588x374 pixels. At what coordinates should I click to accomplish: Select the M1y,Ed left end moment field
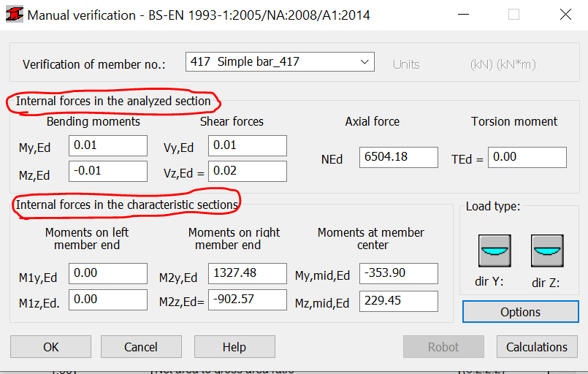click(107, 274)
